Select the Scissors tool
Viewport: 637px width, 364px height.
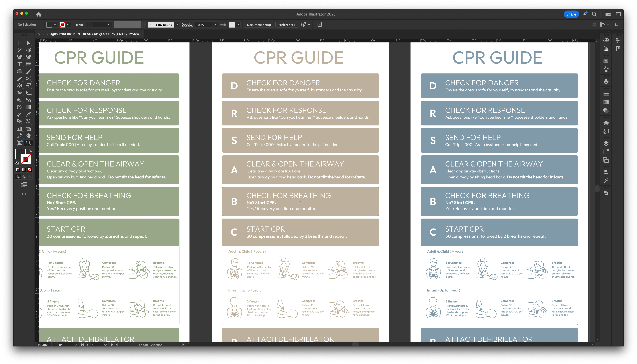tap(28, 78)
